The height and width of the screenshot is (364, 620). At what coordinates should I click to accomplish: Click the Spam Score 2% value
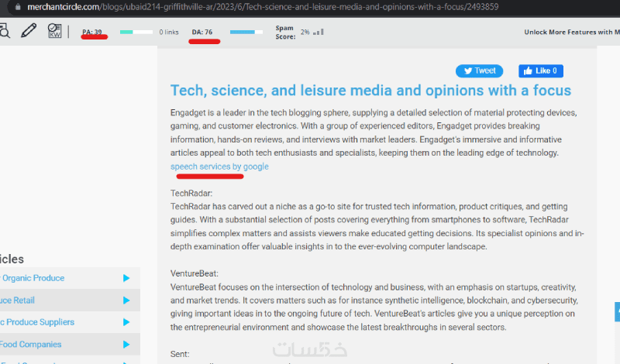point(305,32)
